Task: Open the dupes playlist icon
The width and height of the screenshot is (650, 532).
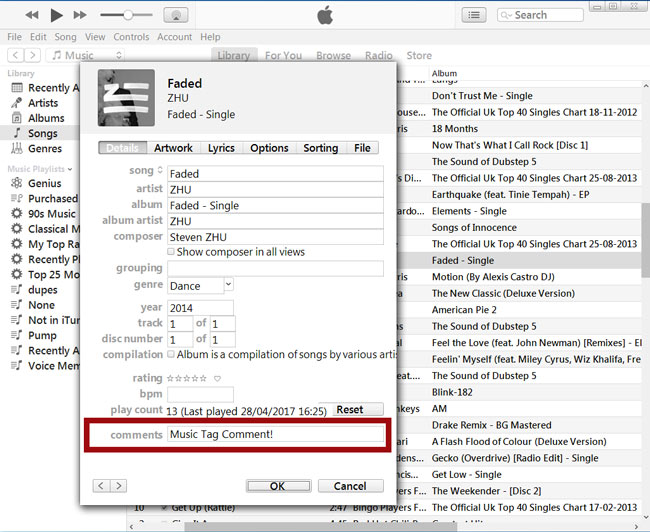Action: pyautogui.click(x=17, y=289)
